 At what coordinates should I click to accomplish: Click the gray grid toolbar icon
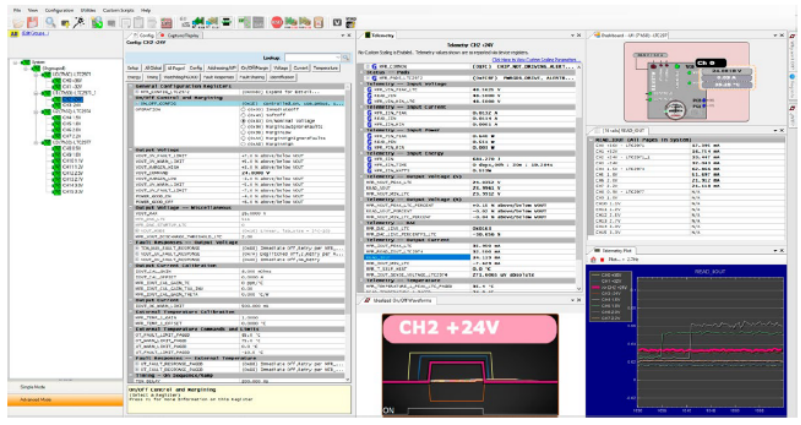258,22
